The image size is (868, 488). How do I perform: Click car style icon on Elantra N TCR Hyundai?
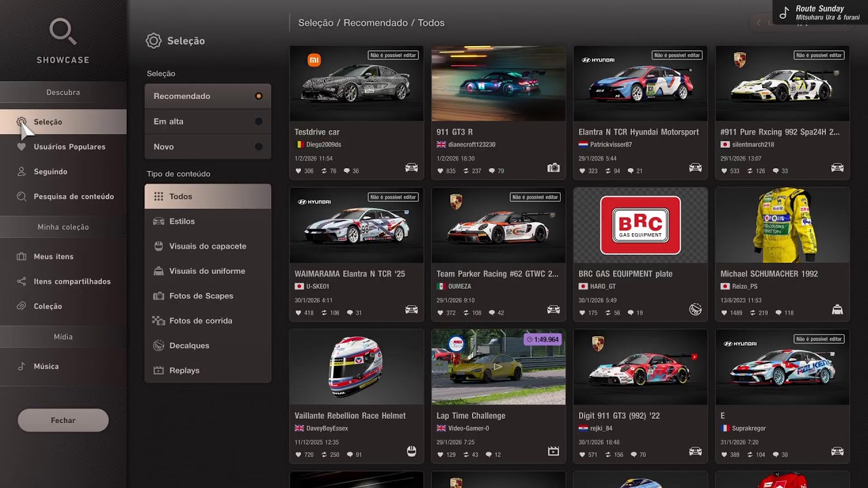[695, 167]
